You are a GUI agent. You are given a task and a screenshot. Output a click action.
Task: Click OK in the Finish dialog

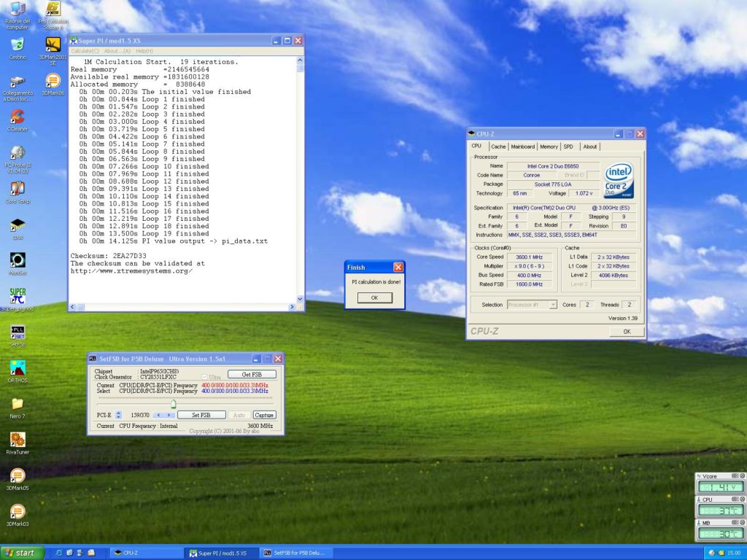374,297
